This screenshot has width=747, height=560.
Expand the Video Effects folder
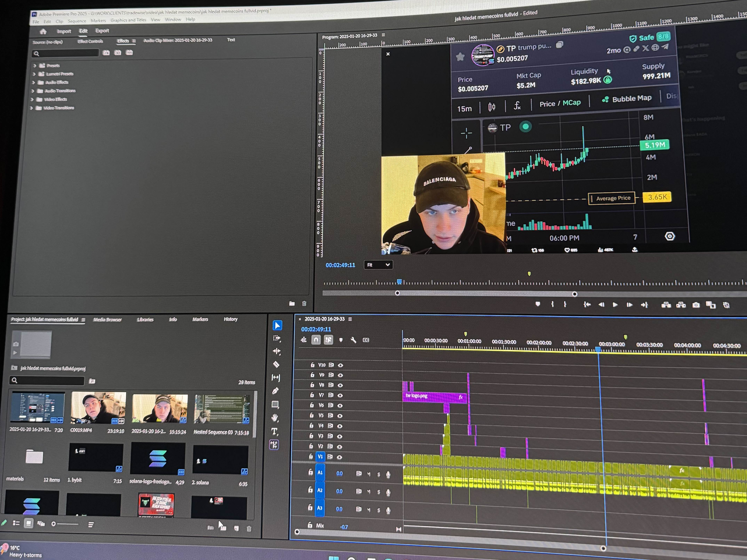[x=32, y=100]
